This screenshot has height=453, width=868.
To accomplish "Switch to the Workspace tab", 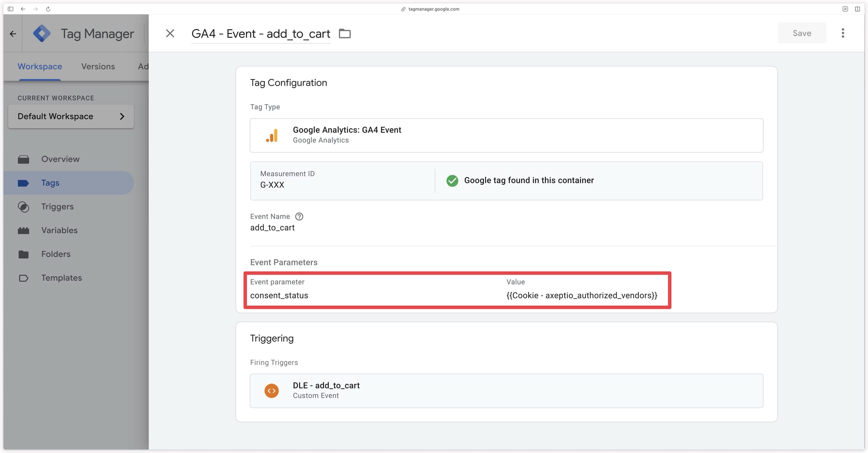I will click(x=40, y=67).
